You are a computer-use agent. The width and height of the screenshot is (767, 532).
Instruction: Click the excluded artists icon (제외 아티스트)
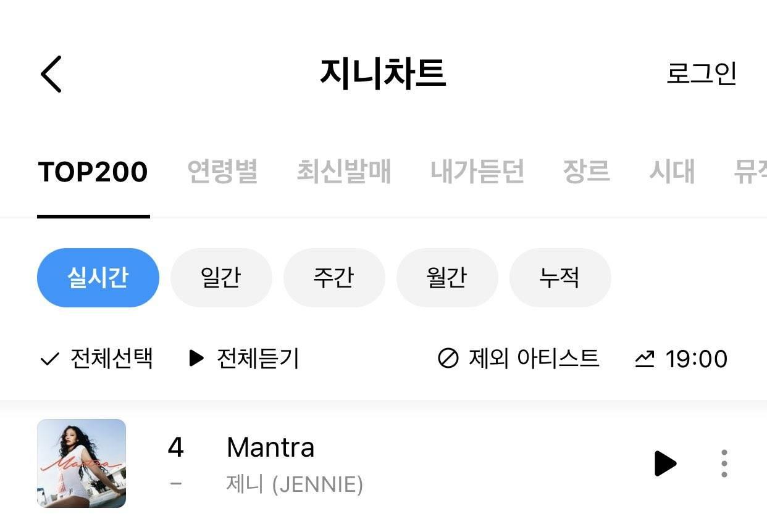[x=448, y=359]
